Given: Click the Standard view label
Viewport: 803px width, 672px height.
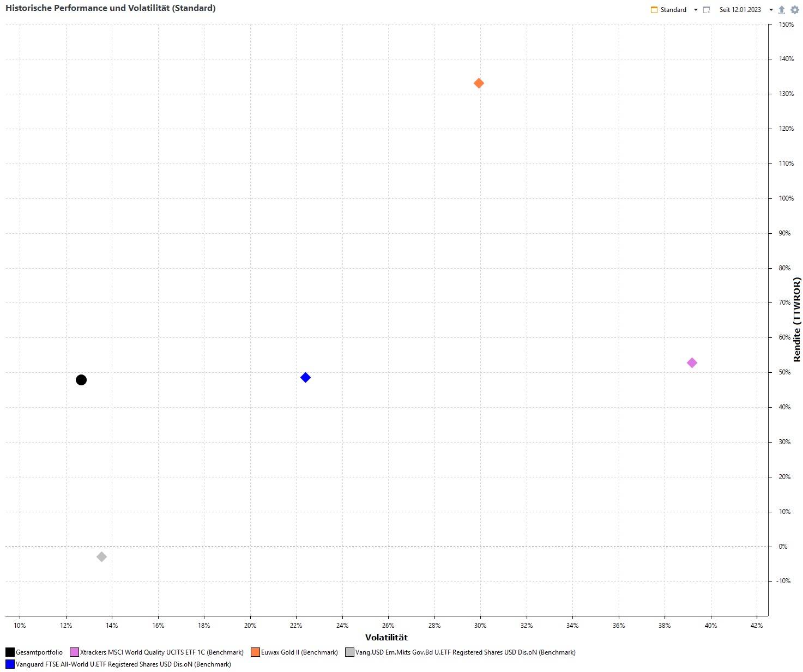Looking at the screenshot, I should coord(673,10).
